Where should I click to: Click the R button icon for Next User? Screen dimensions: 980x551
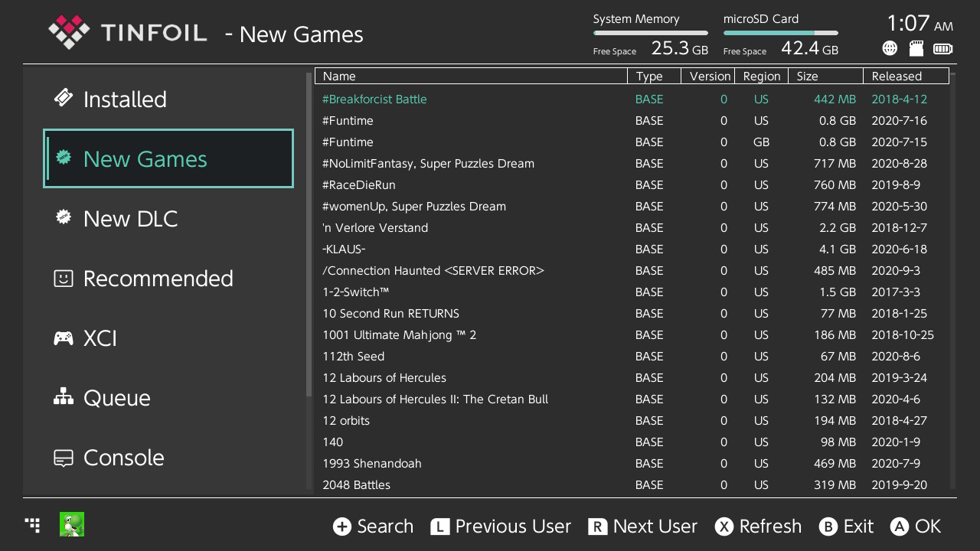coord(597,527)
